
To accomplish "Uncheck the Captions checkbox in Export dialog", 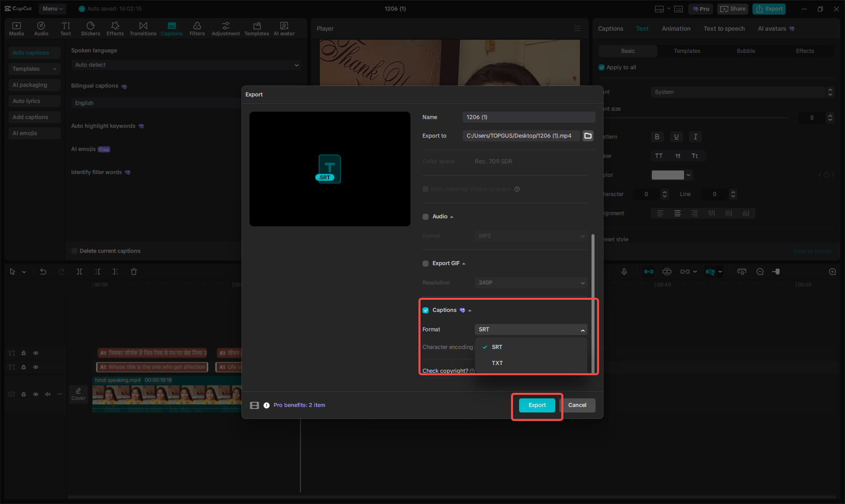I will click(426, 310).
